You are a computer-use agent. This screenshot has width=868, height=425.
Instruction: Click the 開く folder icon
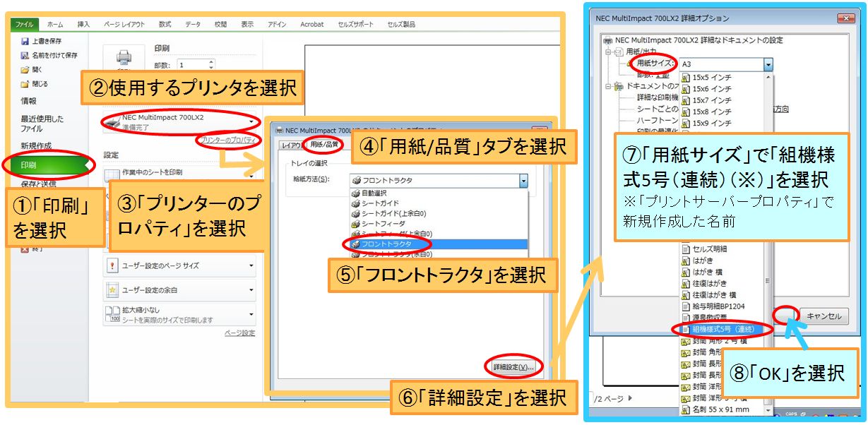coord(25,69)
